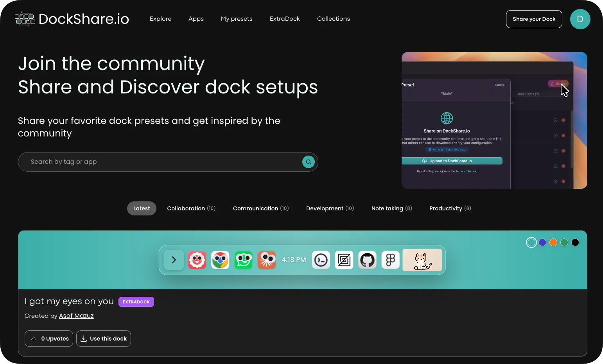This screenshot has width=603, height=364.
Task: Open Asaf Mazuz creator profile link
Action: click(x=76, y=316)
